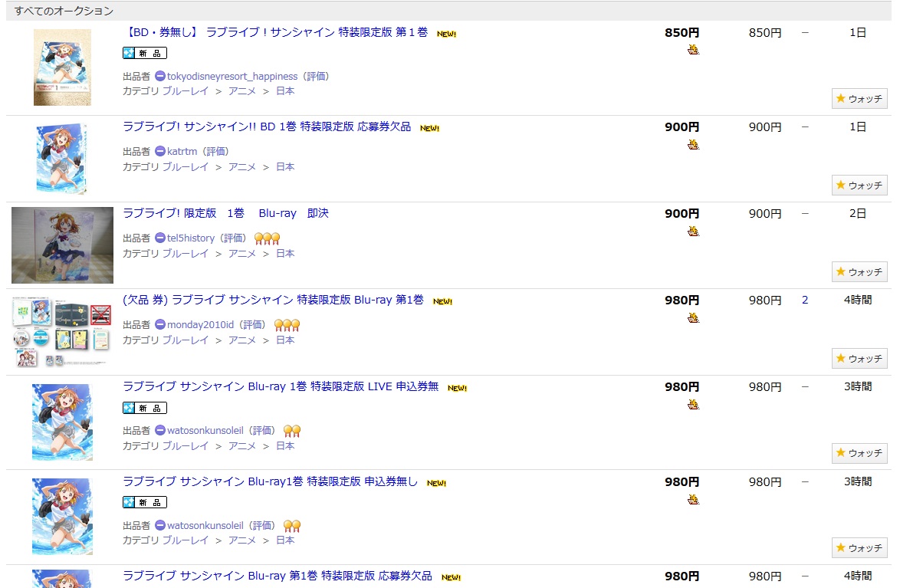Add the first 850円 listing to watch list

[859, 99]
